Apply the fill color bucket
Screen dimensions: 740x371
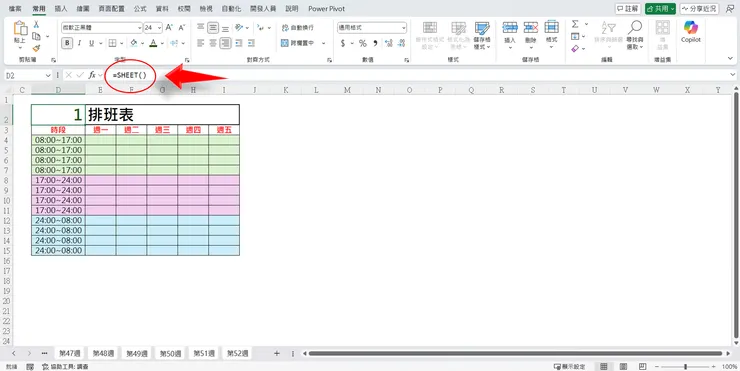tap(134, 43)
